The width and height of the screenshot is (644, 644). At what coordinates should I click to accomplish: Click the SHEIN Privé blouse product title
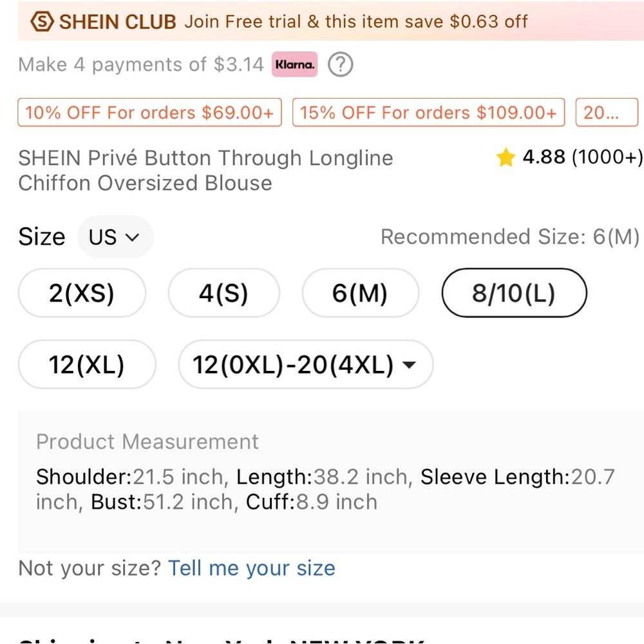point(206,171)
